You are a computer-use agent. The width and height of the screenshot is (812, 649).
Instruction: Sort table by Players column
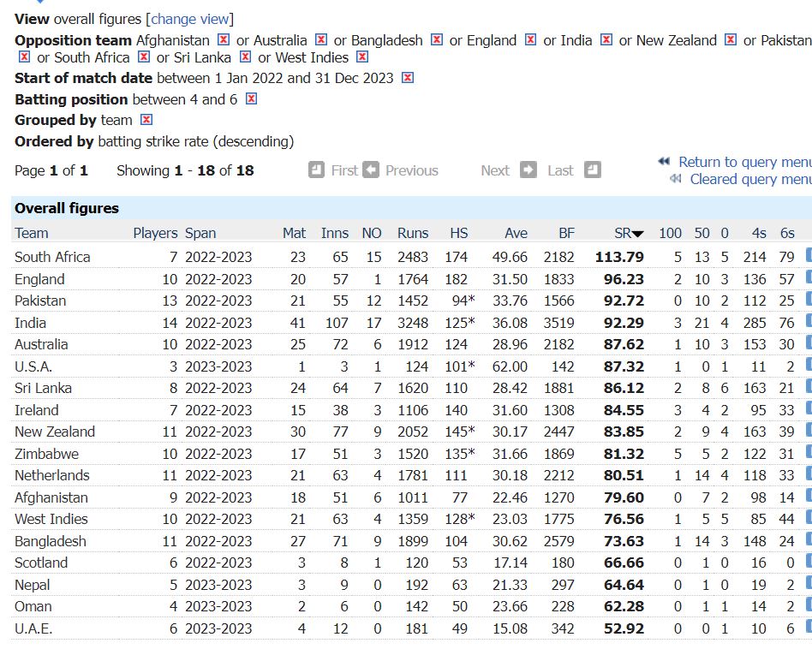pyautogui.click(x=155, y=234)
